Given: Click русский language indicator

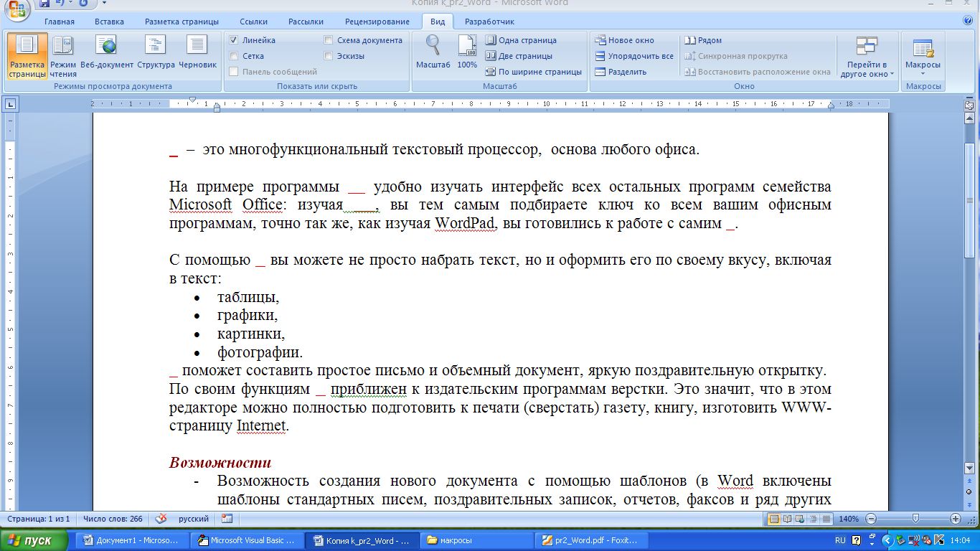Looking at the screenshot, I should 193,519.
